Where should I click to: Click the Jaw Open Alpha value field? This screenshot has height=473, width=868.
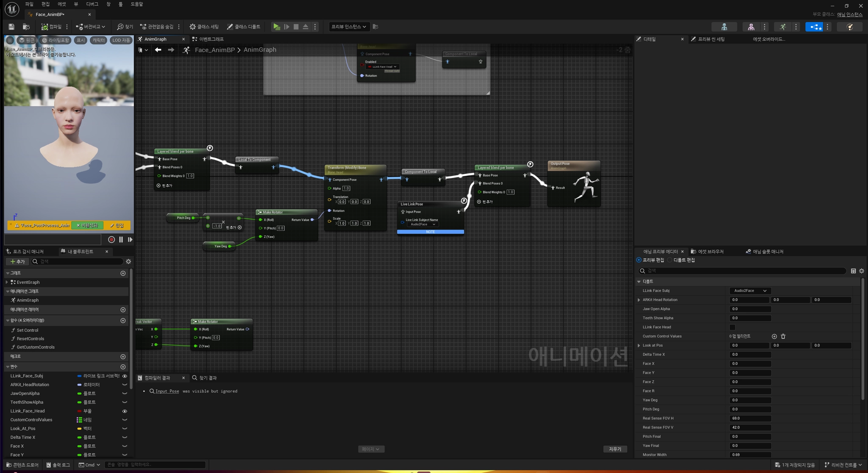(750, 309)
